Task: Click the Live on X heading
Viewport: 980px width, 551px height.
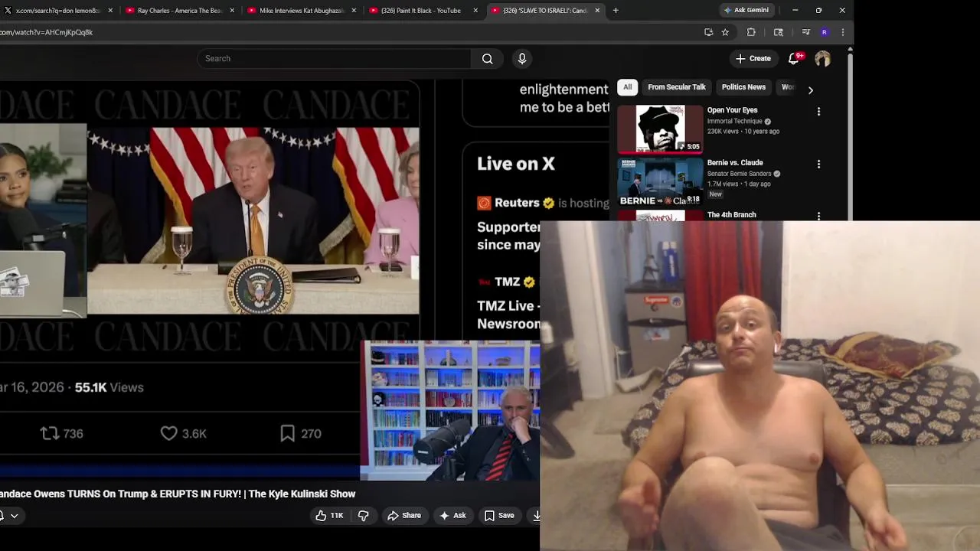Action: coord(516,163)
